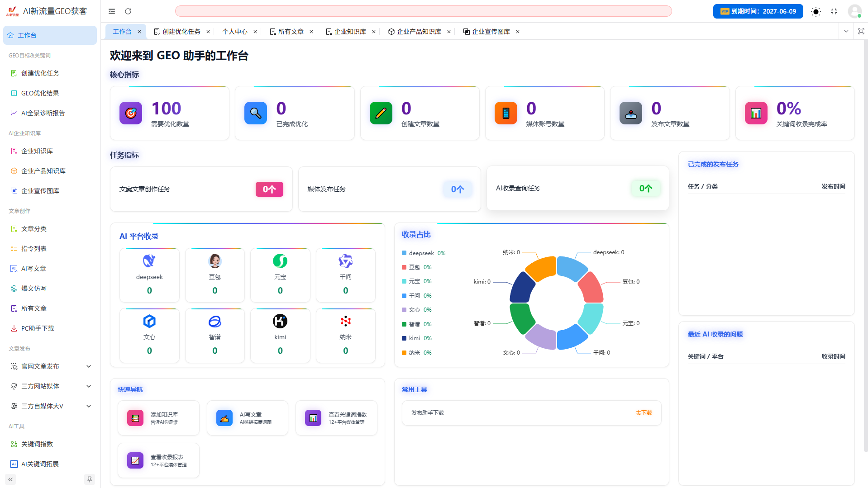The image size is (868, 488).
Task: Toggle the 豆包 legend color swatch
Action: tap(404, 267)
